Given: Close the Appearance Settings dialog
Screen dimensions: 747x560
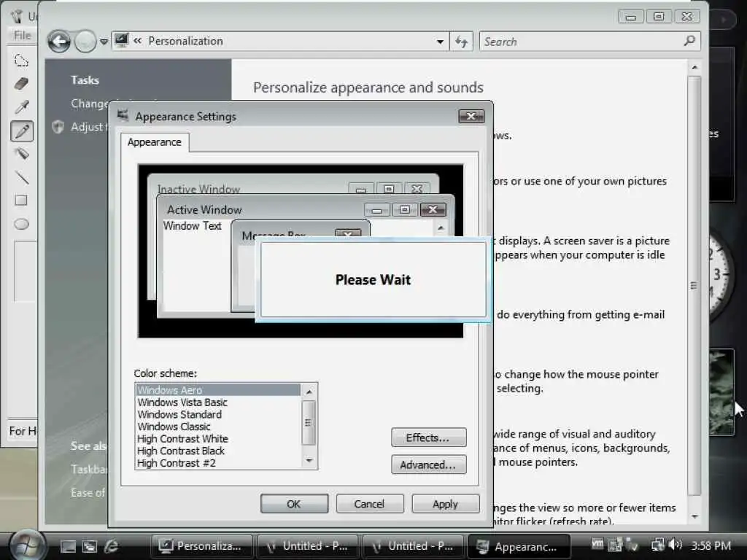Looking at the screenshot, I should coord(471,116).
